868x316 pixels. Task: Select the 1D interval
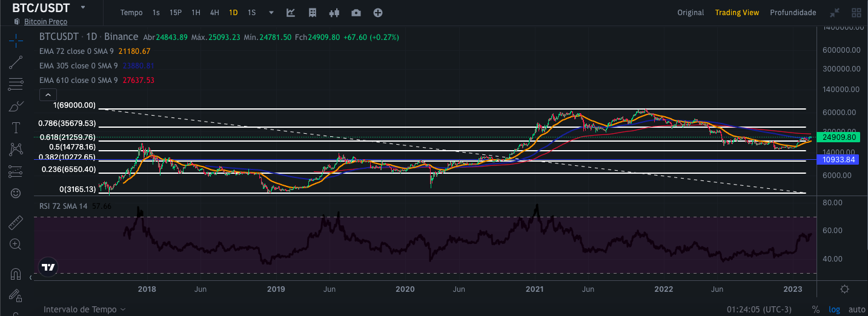pos(233,13)
